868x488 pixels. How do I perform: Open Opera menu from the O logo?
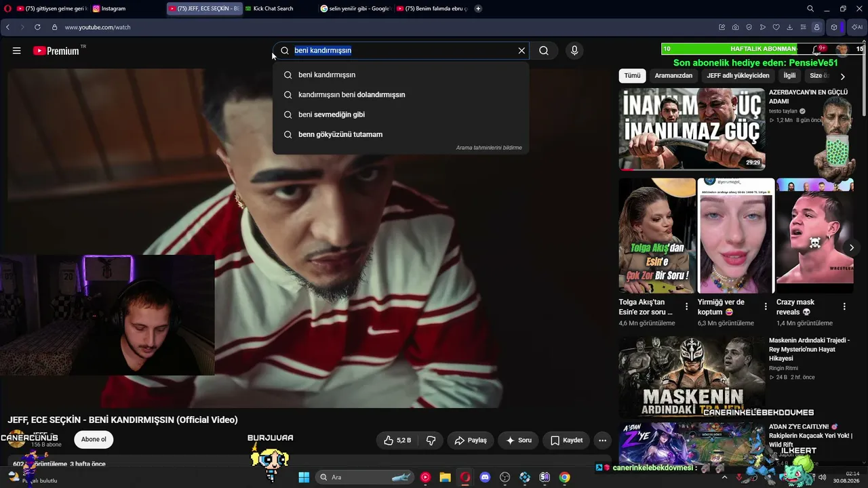point(7,9)
